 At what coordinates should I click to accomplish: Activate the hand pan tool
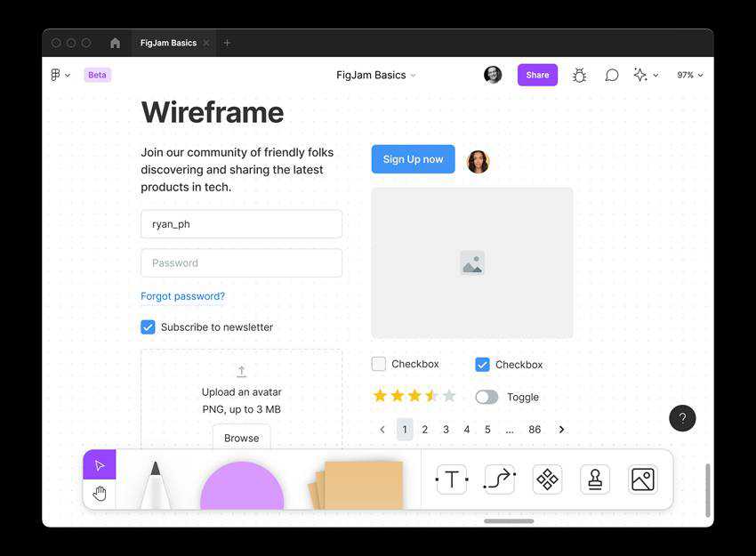tap(100, 494)
